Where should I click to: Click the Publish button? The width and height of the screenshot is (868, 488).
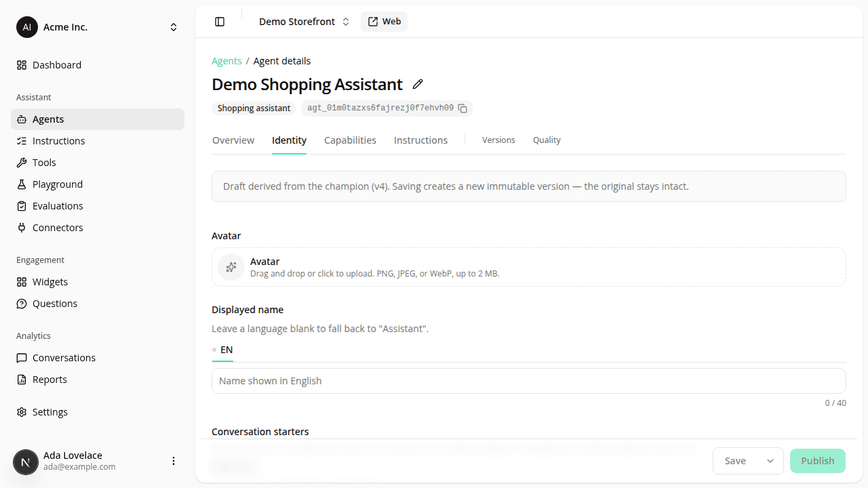818,461
